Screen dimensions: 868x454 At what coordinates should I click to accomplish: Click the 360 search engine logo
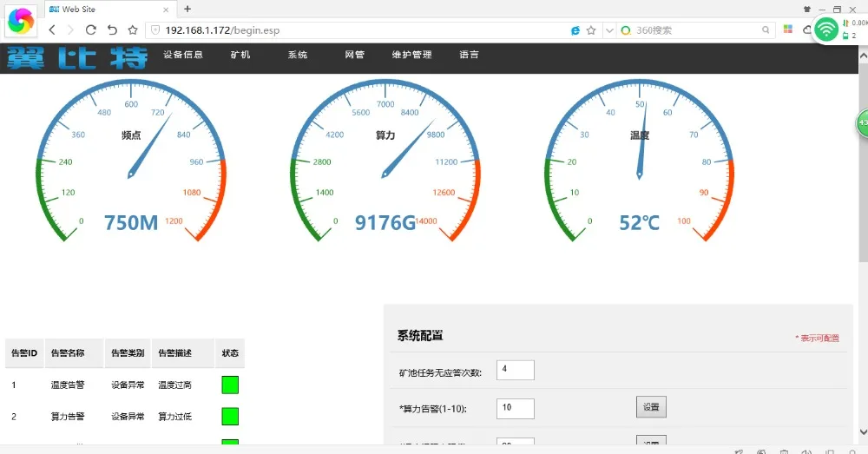pyautogui.click(x=626, y=30)
